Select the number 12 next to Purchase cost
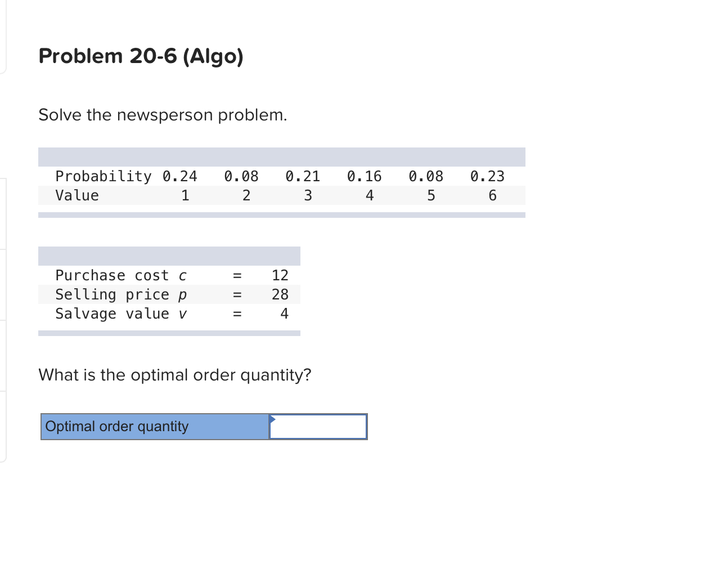This screenshot has height=573, width=728. pyautogui.click(x=280, y=275)
